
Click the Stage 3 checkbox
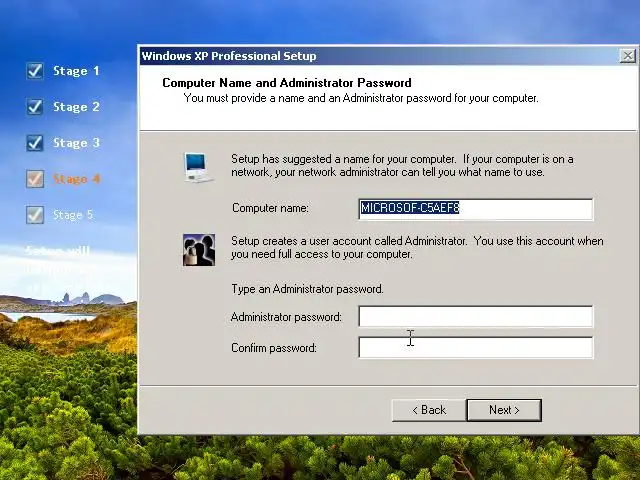coord(35,143)
